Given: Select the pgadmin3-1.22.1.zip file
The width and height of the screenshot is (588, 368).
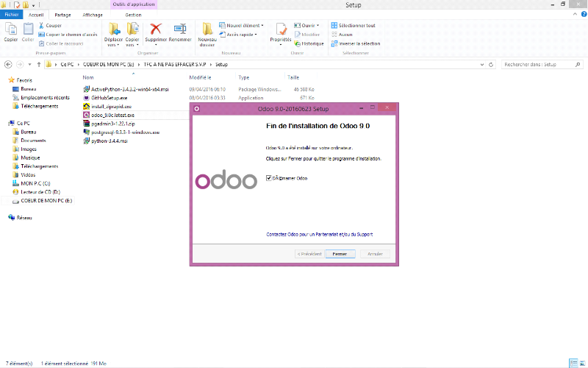Looking at the screenshot, I should tap(113, 124).
